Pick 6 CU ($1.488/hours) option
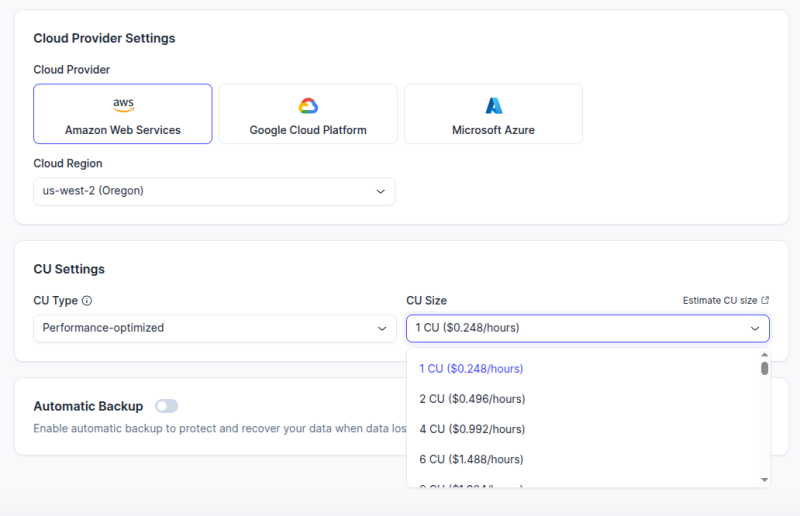This screenshot has height=516, width=800. 471,459
